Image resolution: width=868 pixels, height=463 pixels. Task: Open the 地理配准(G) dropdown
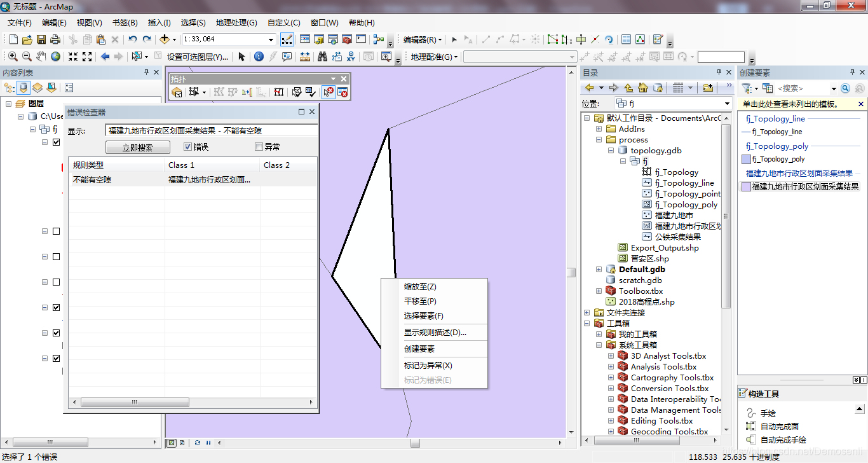click(434, 57)
